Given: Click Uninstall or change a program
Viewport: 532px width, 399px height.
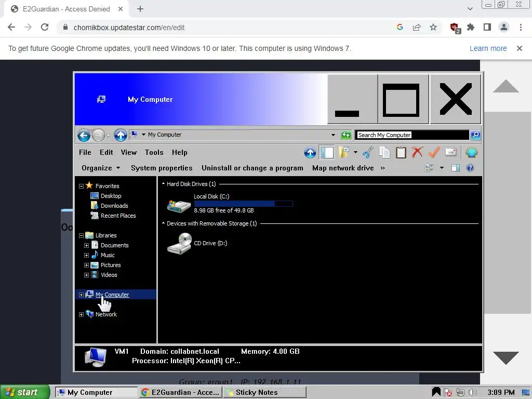Looking at the screenshot, I should pyautogui.click(x=252, y=168).
